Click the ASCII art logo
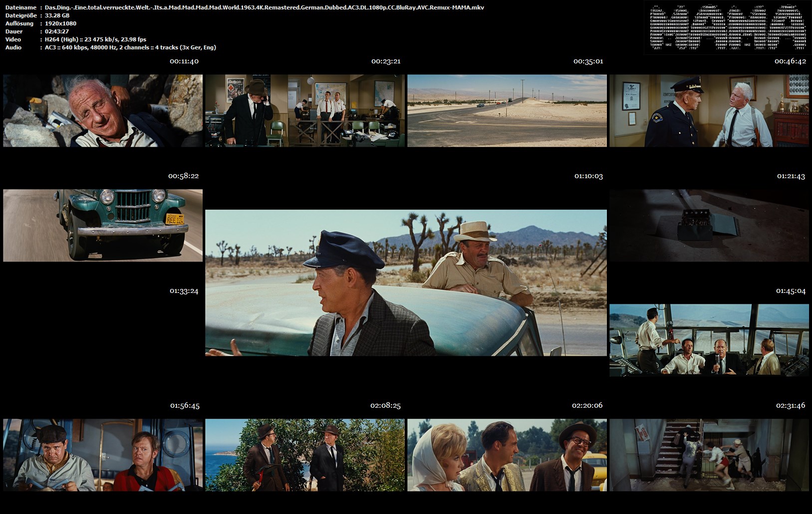 728,27
